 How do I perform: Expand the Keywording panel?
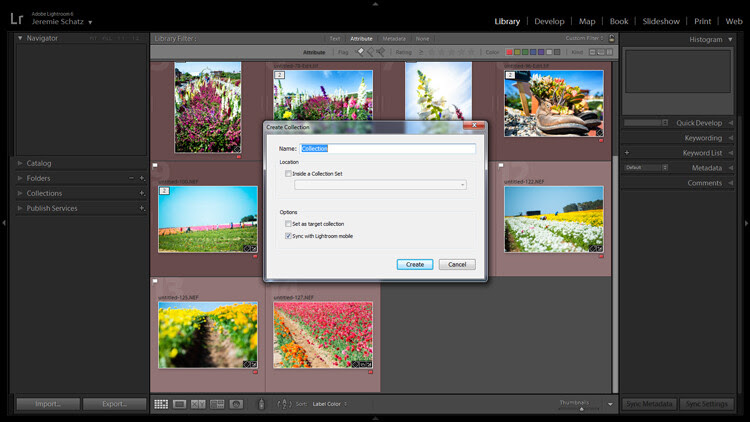click(730, 138)
